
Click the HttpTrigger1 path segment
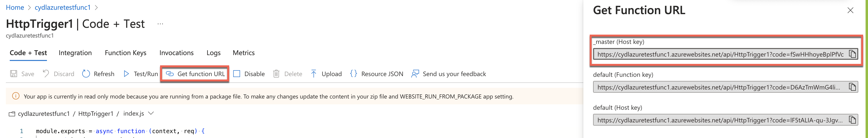click(x=96, y=114)
